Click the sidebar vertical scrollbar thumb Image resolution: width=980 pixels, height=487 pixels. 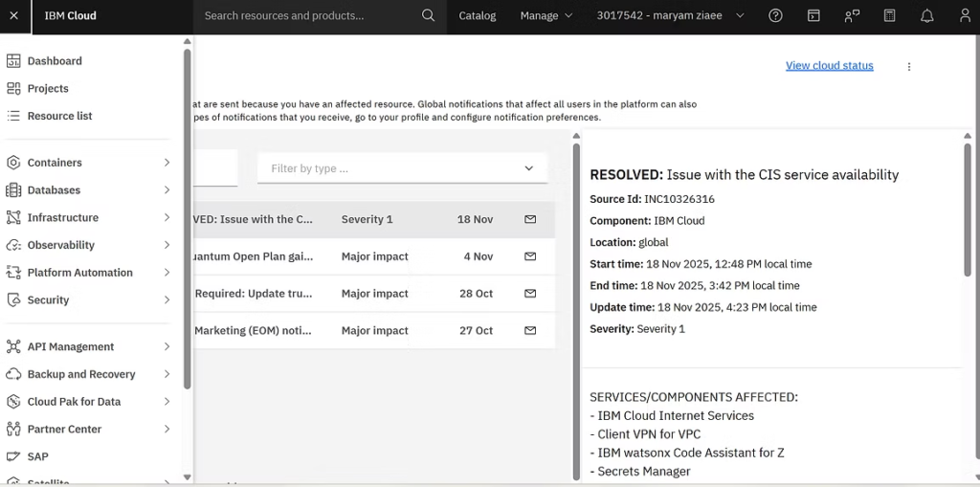(x=187, y=219)
